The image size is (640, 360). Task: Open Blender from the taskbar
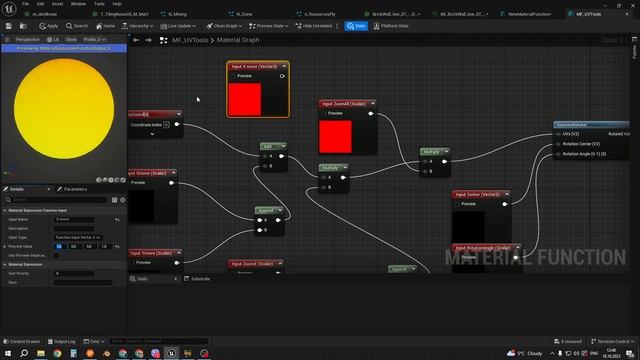click(x=106, y=353)
